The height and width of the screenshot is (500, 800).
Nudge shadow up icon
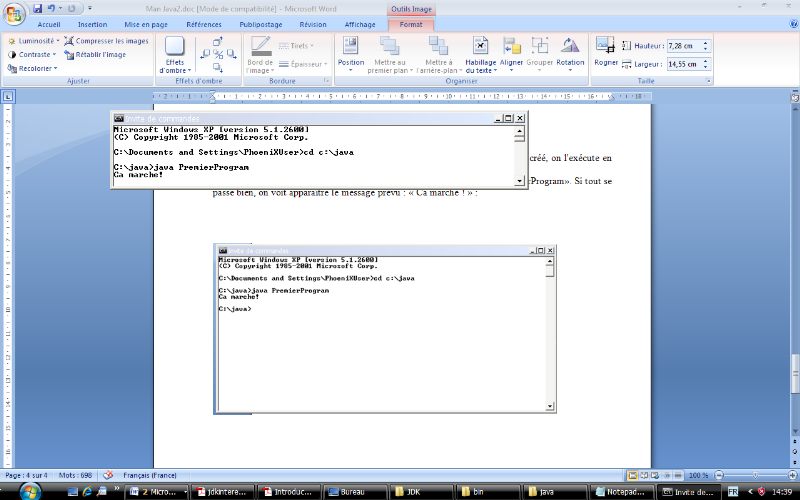(x=218, y=42)
